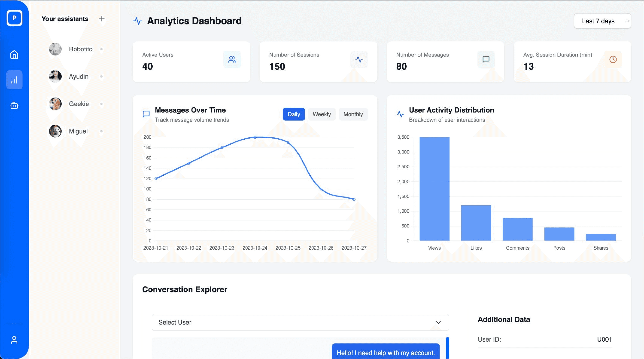Click the Additional Data heading
This screenshot has width=644, height=359.
(x=504, y=319)
